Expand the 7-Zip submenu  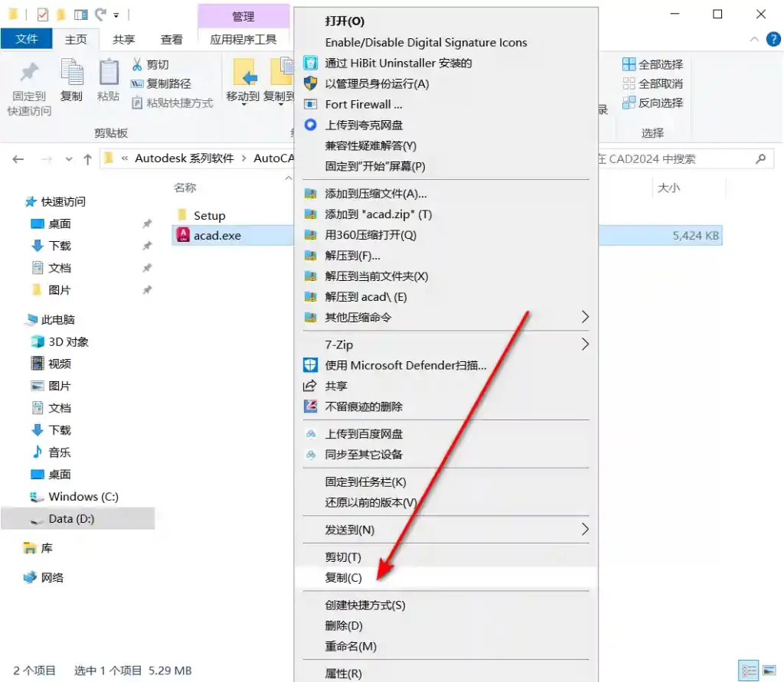tap(584, 344)
